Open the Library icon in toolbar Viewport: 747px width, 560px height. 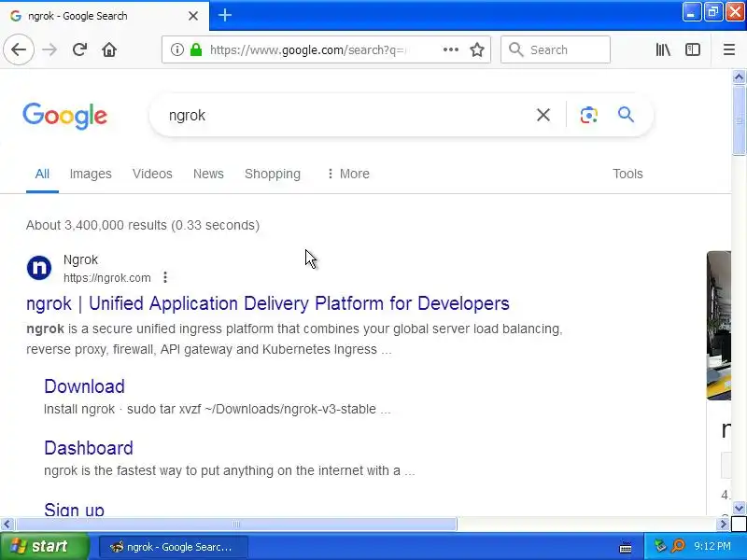pyautogui.click(x=663, y=49)
